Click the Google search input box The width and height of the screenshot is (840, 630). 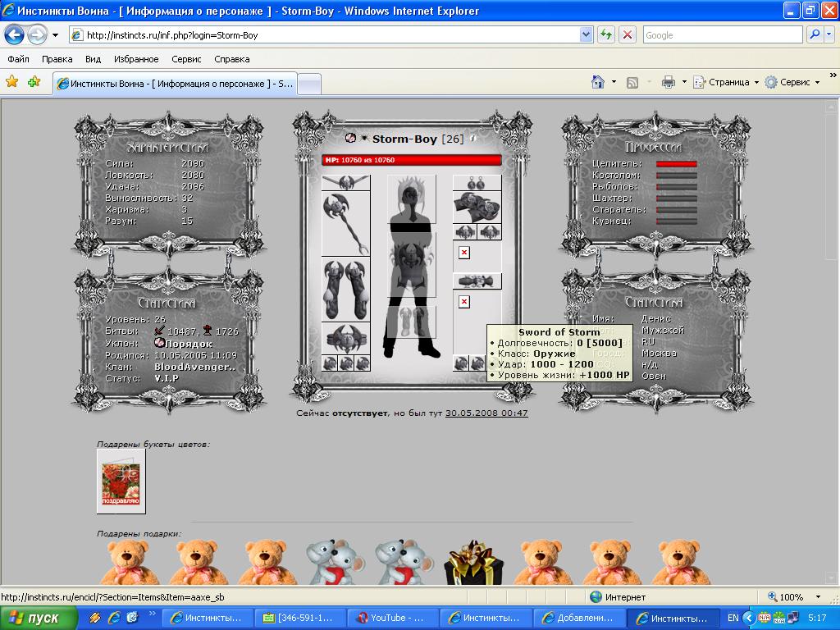click(x=722, y=35)
